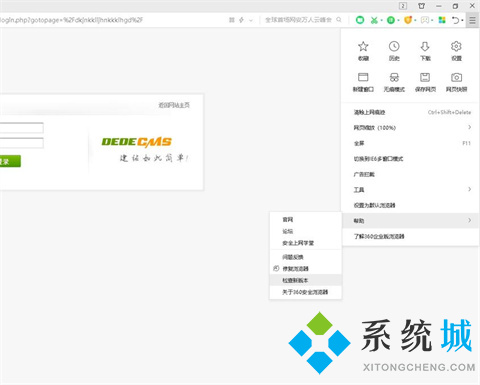Click the hamburger main menu button
Image resolution: width=480 pixels, height=385 pixels.
(472, 20)
